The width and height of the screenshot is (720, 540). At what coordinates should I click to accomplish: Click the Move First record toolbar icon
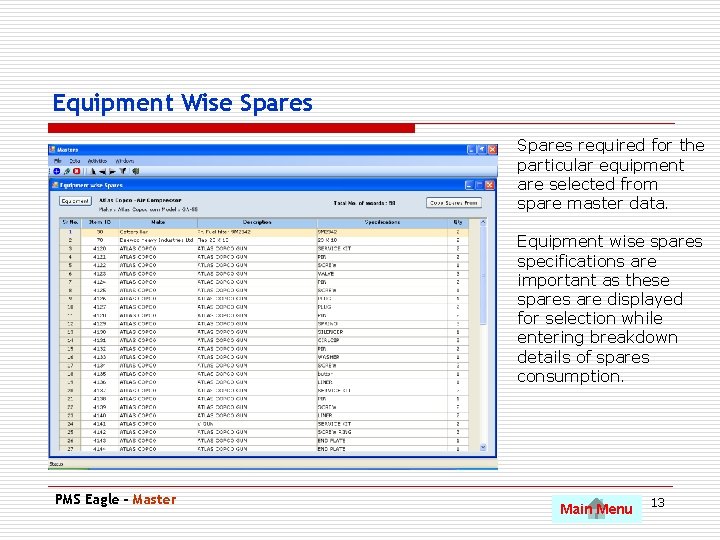(x=93, y=171)
